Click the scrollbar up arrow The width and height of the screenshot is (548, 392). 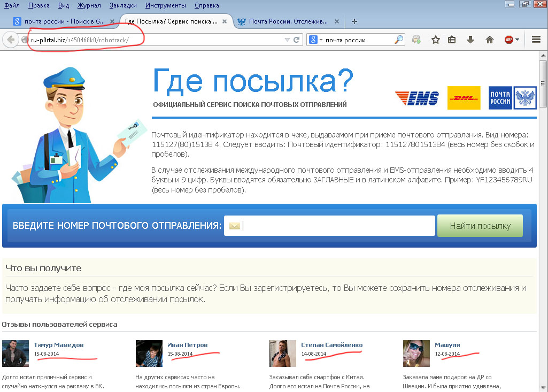tap(543, 55)
